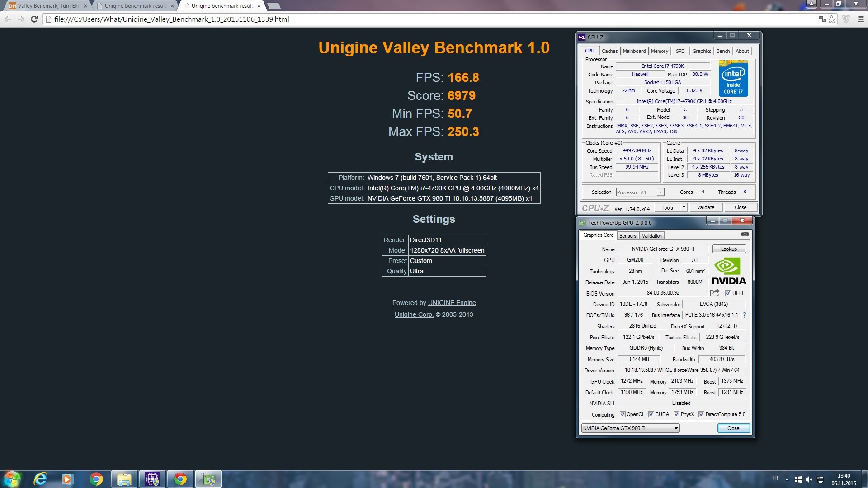868x488 pixels.
Task: Switch to Mainboard tab in CPU-Z
Action: (634, 51)
